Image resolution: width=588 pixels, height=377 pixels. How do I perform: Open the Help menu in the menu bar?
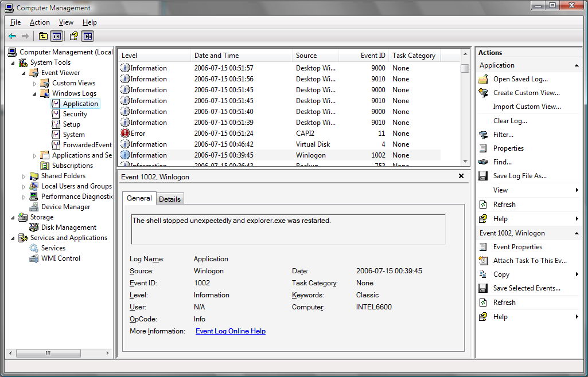tap(89, 22)
